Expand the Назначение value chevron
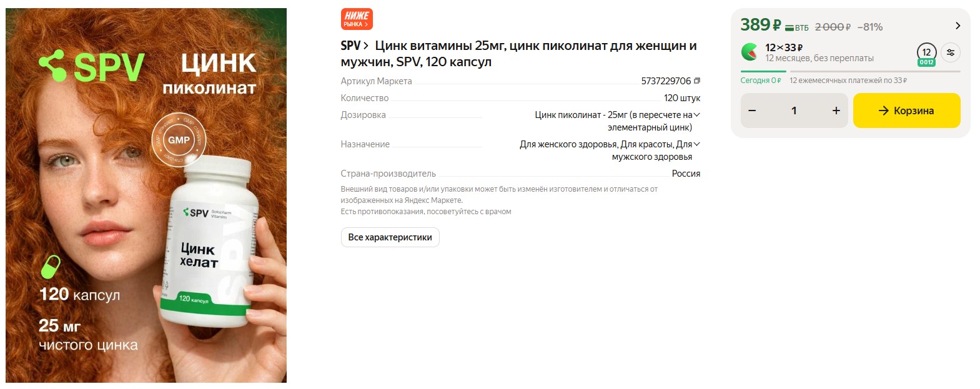This screenshot has height=389, width=980. 697,144
